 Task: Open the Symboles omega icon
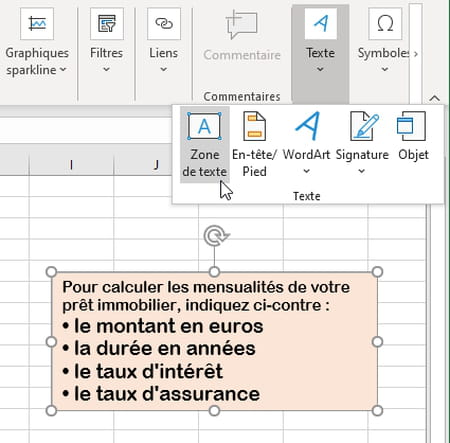coord(385,24)
